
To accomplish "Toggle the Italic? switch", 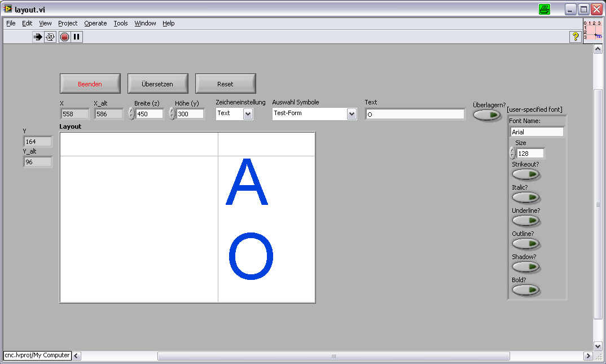I will coord(526,198).
